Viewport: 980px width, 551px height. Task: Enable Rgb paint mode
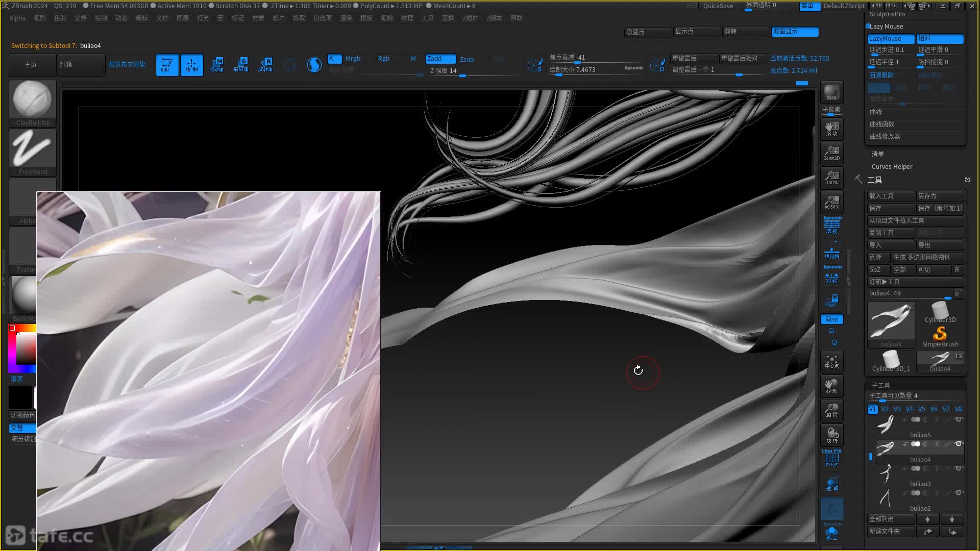click(x=384, y=59)
